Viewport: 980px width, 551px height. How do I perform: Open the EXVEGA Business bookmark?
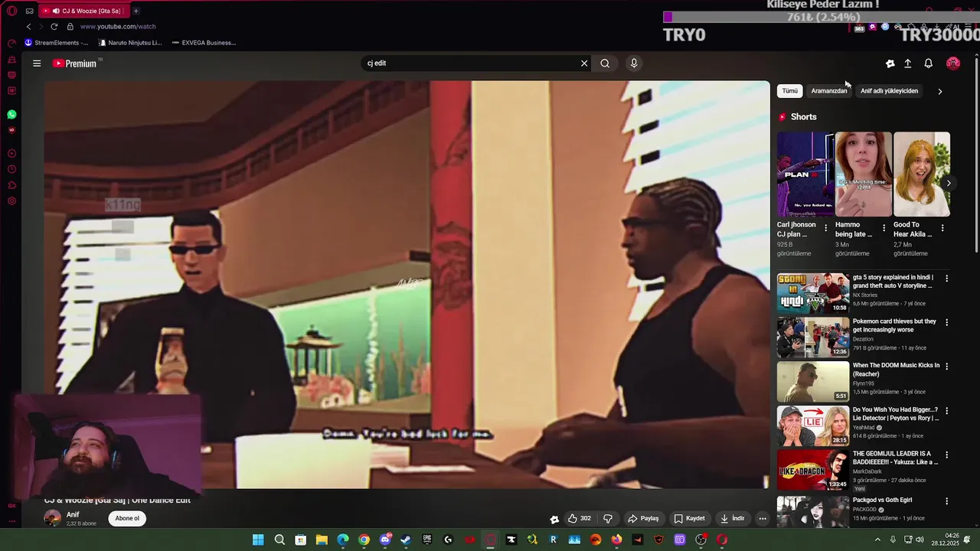point(204,43)
